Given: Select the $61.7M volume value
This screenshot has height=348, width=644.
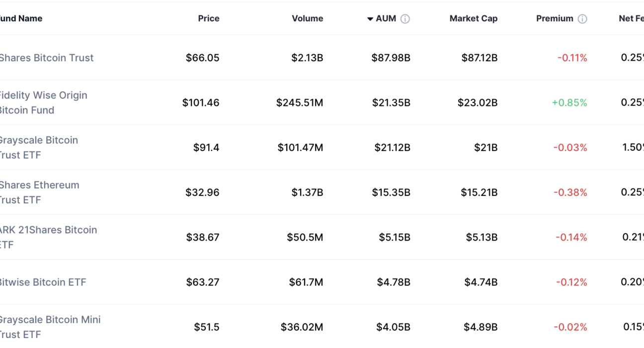Looking at the screenshot, I should tap(306, 282).
